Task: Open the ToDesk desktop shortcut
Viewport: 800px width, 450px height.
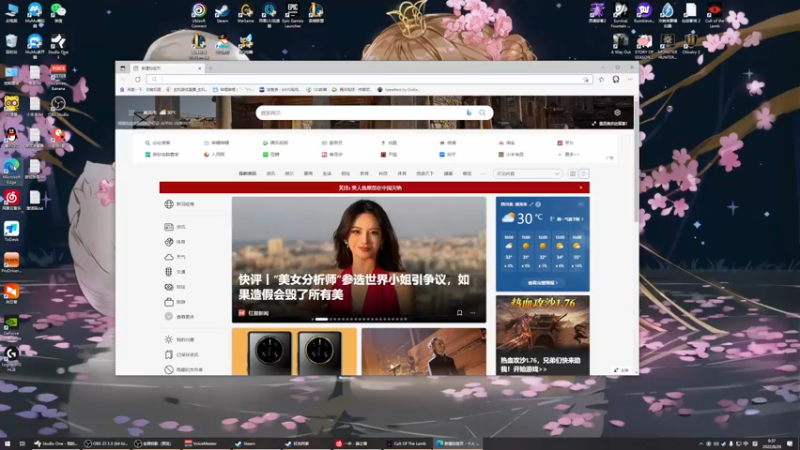Action: tap(11, 231)
